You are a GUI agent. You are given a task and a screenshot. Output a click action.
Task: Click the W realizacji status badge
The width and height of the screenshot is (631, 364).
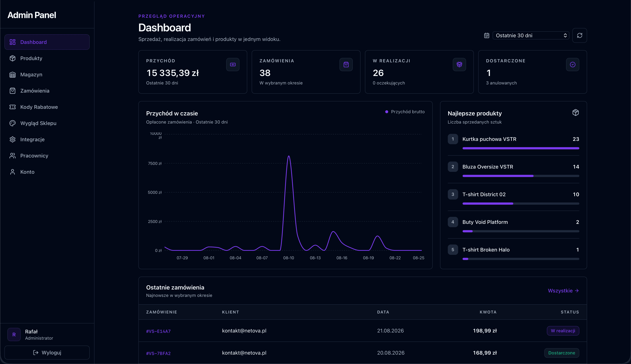pyautogui.click(x=563, y=331)
